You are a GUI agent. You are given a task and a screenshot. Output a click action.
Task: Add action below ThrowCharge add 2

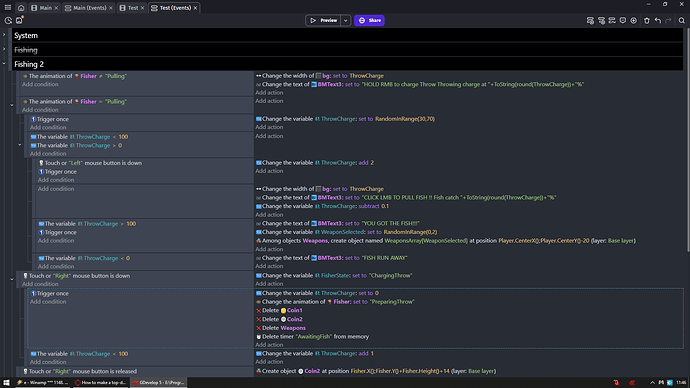269,171
